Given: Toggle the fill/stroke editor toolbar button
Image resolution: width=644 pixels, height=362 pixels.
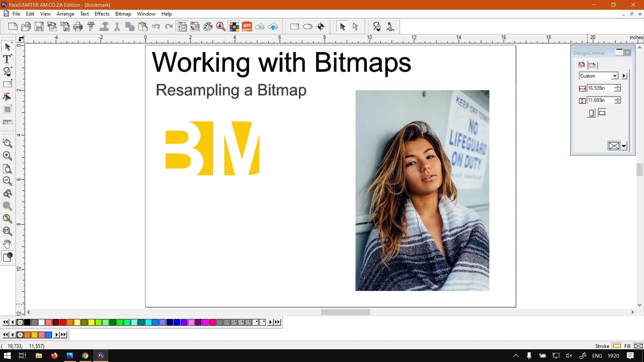Looking at the screenshot, I should tap(195, 26).
